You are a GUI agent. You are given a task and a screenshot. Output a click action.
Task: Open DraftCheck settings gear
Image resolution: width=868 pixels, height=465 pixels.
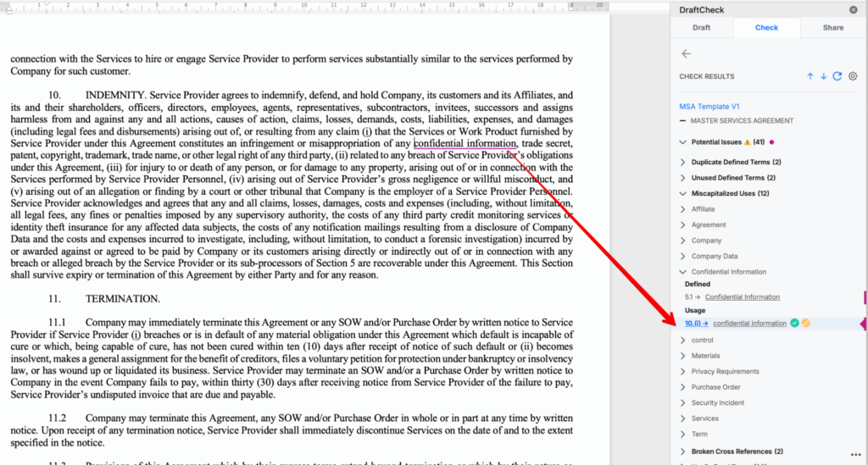(x=853, y=76)
